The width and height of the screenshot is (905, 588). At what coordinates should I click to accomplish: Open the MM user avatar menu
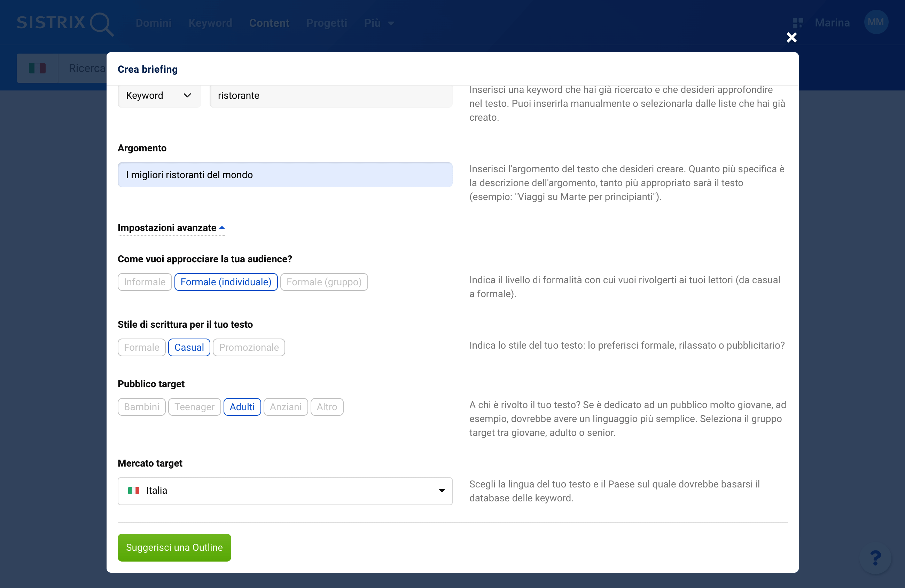click(x=876, y=22)
